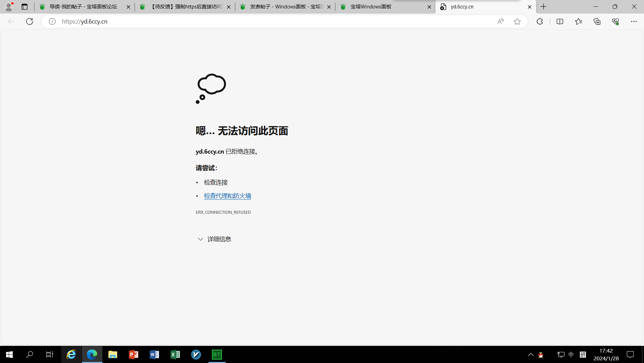The height and width of the screenshot is (363, 644).
Task: Switch to the 宝塔Windows面板 tab
Action: (385, 7)
